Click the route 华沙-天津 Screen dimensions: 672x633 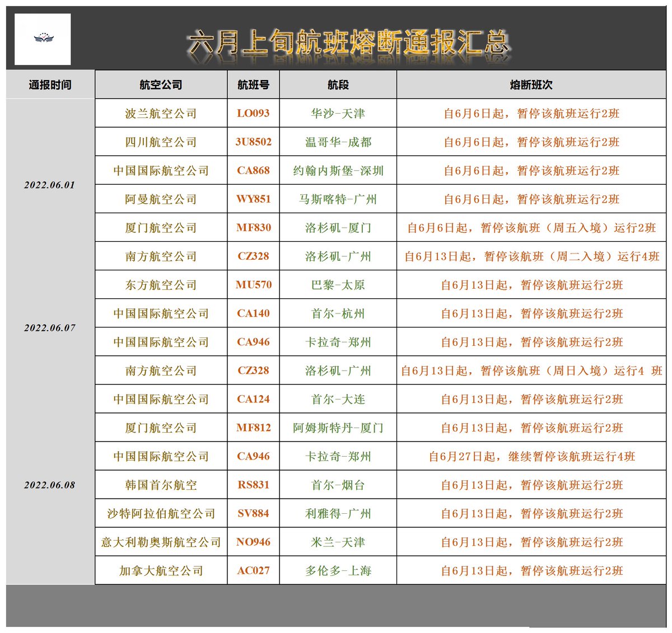click(338, 114)
